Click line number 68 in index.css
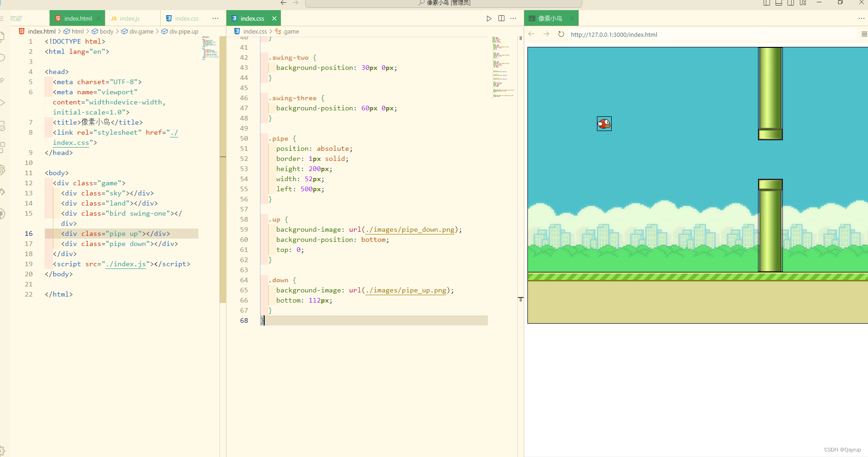Screen dimensions: 868x457 pos(244,320)
